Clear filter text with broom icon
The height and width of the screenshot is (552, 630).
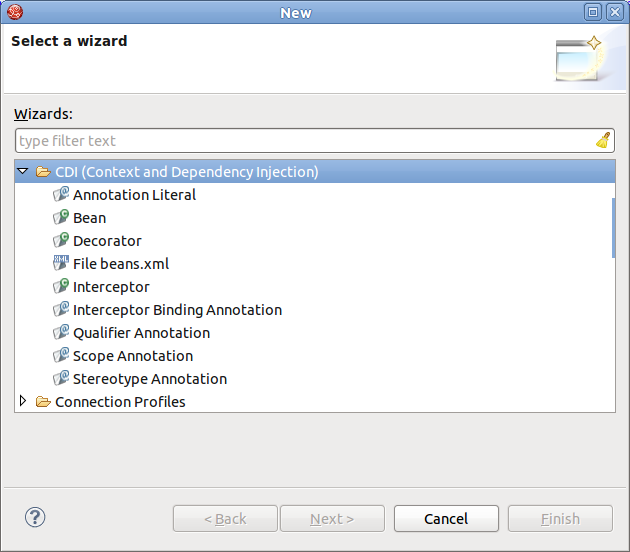coord(603,141)
